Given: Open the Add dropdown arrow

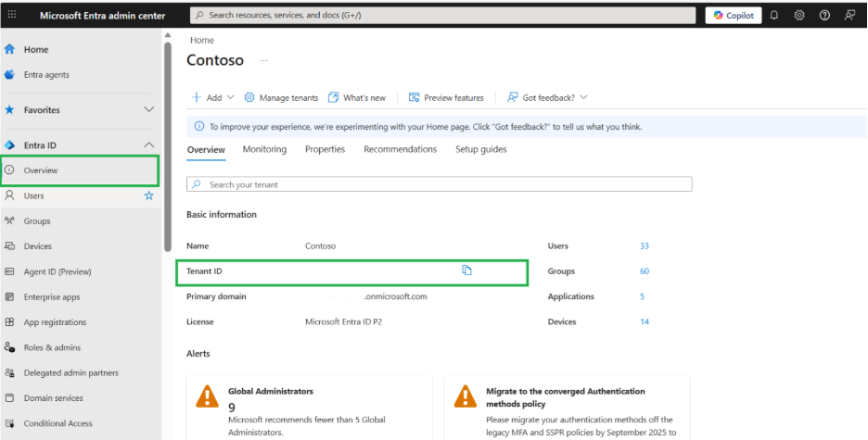Looking at the screenshot, I should click(x=230, y=97).
